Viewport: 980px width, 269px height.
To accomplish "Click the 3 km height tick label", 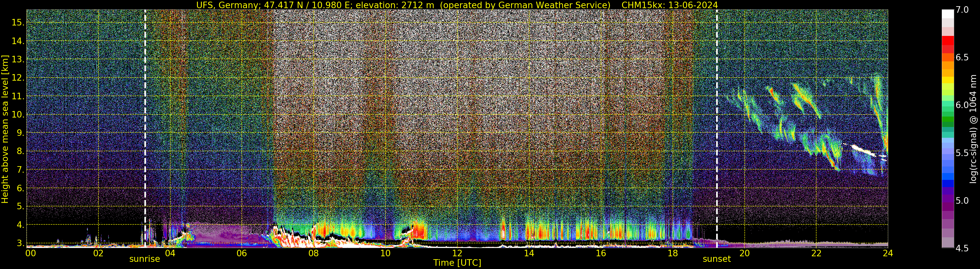I will 21,243.
